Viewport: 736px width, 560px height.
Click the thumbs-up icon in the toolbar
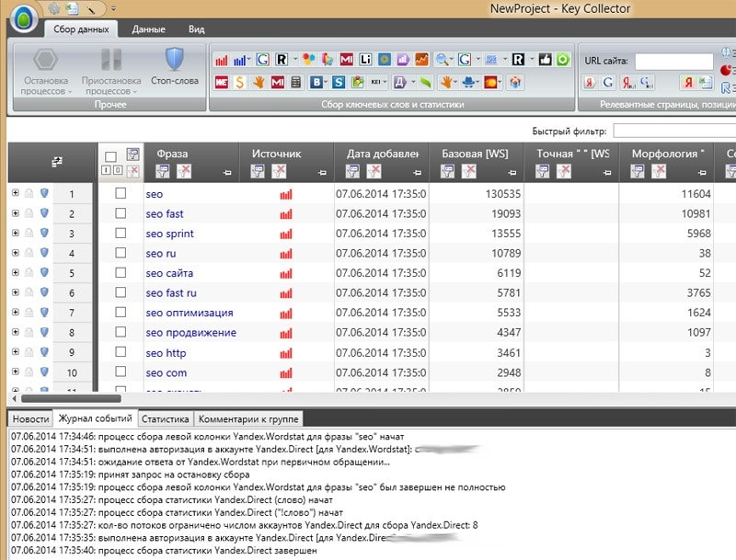(x=545, y=60)
